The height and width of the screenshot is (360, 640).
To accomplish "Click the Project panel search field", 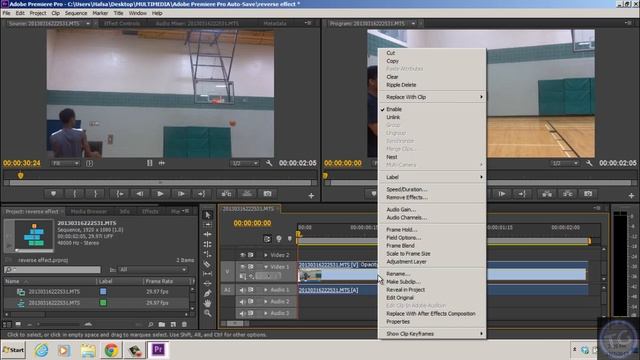I will point(52,270).
